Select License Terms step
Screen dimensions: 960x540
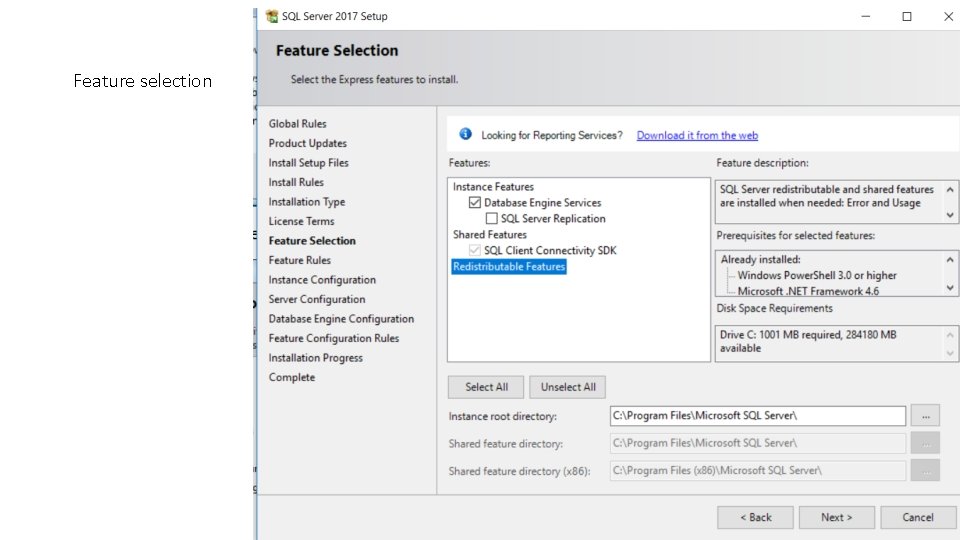(x=301, y=221)
